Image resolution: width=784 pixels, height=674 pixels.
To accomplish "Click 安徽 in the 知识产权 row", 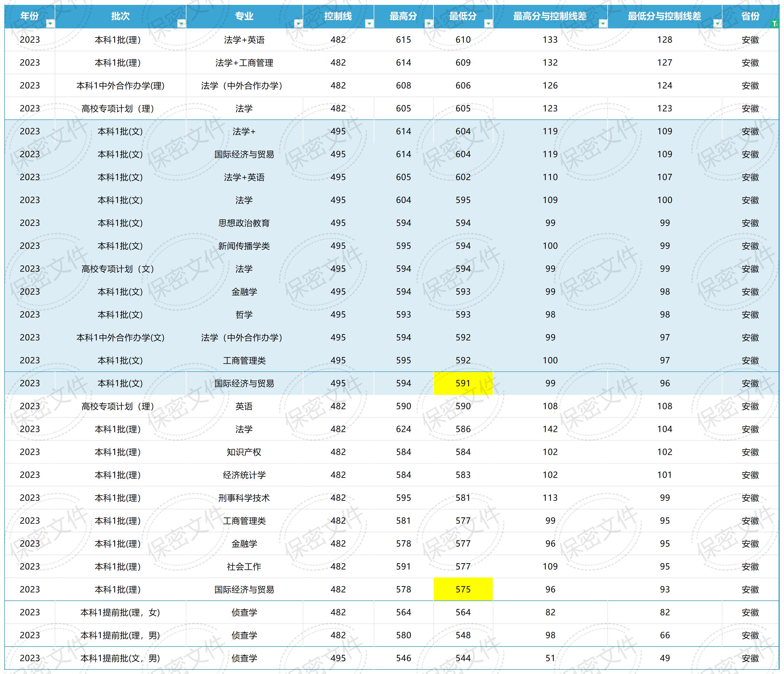I will (750, 452).
